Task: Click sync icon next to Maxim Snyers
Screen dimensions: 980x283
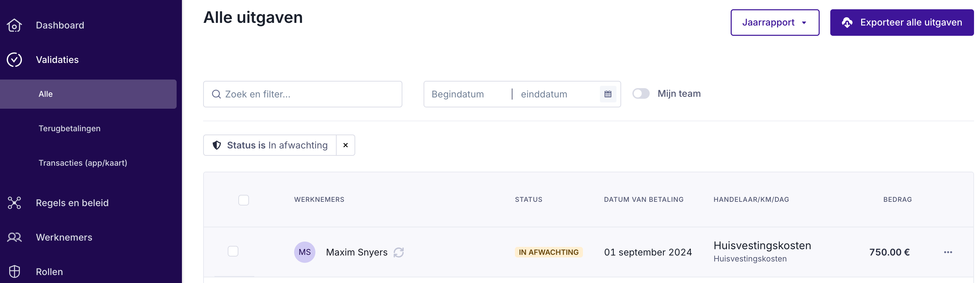Action: pos(398,252)
